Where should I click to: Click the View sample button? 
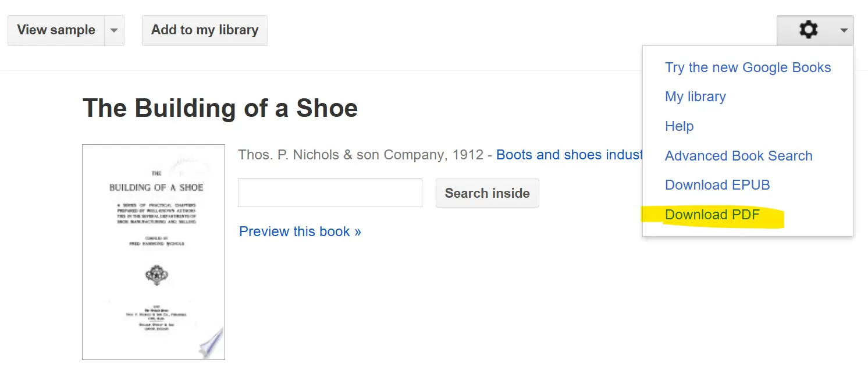point(56,30)
